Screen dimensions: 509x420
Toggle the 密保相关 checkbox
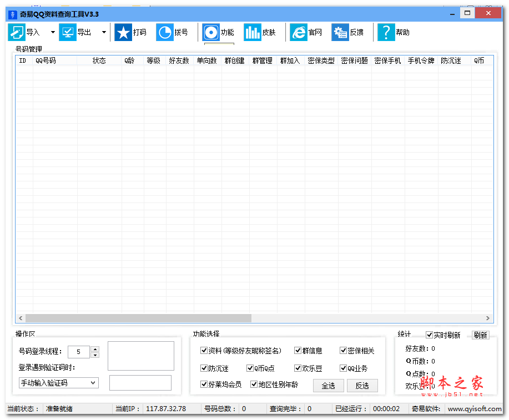[x=343, y=351]
